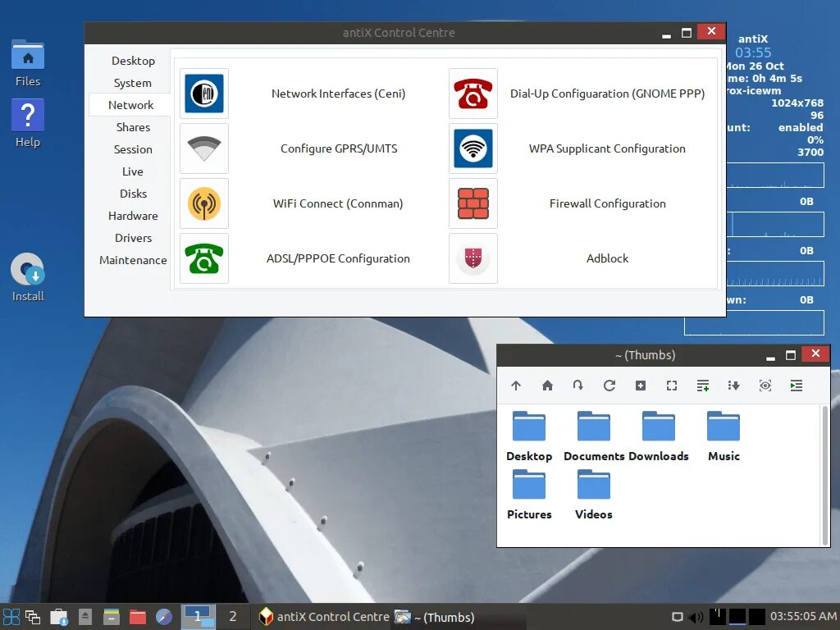Click Configure GPRS/UMTS label

tap(339, 149)
